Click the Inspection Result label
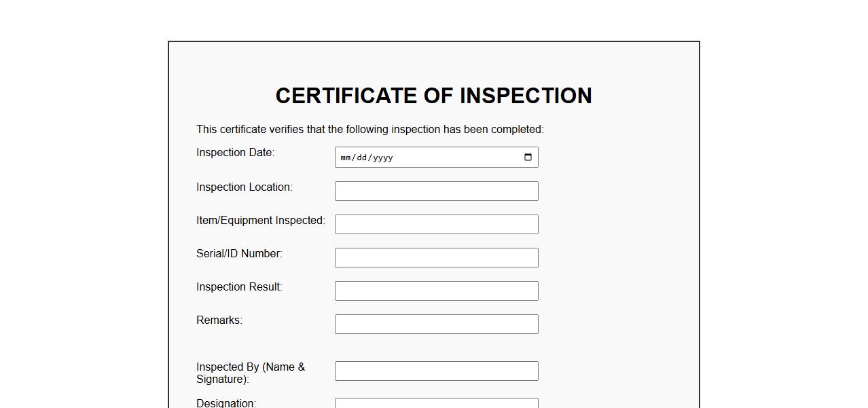Viewport: 868px width, 408px height. coord(239,287)
